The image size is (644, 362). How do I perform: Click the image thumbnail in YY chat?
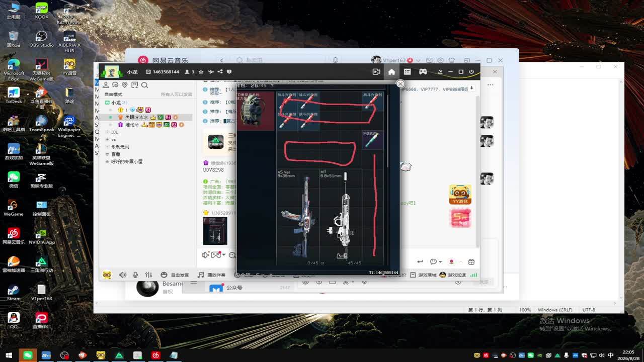point(215,231)
